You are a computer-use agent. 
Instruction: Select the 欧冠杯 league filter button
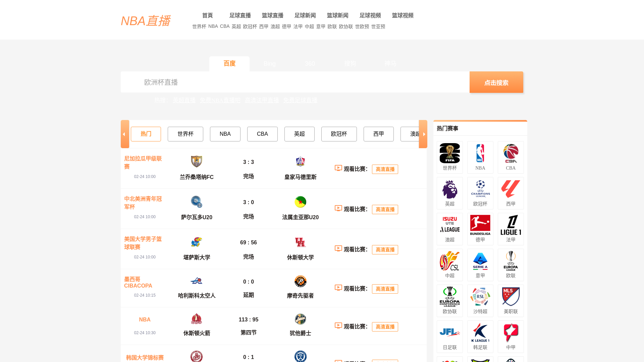(x=339, y=134)
